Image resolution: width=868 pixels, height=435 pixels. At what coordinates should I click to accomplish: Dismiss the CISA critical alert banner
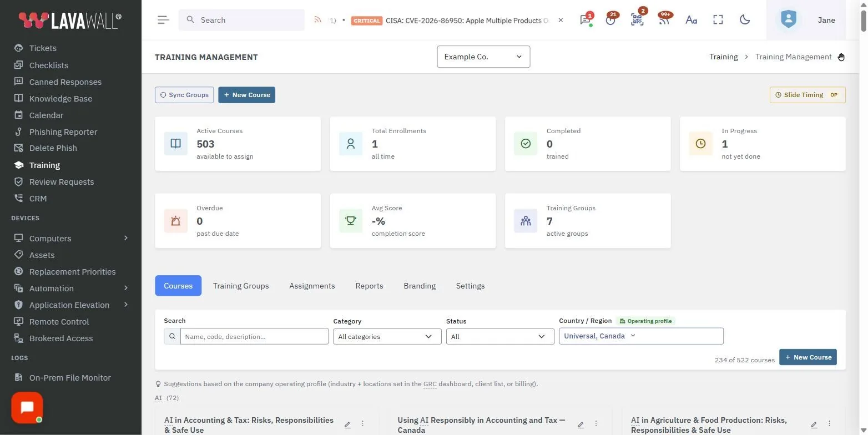561,20
